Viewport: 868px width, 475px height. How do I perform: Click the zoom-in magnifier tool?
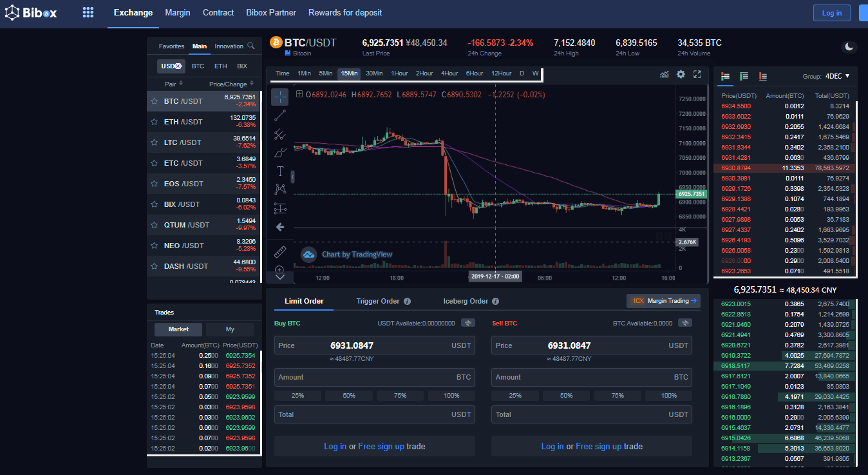280,269
